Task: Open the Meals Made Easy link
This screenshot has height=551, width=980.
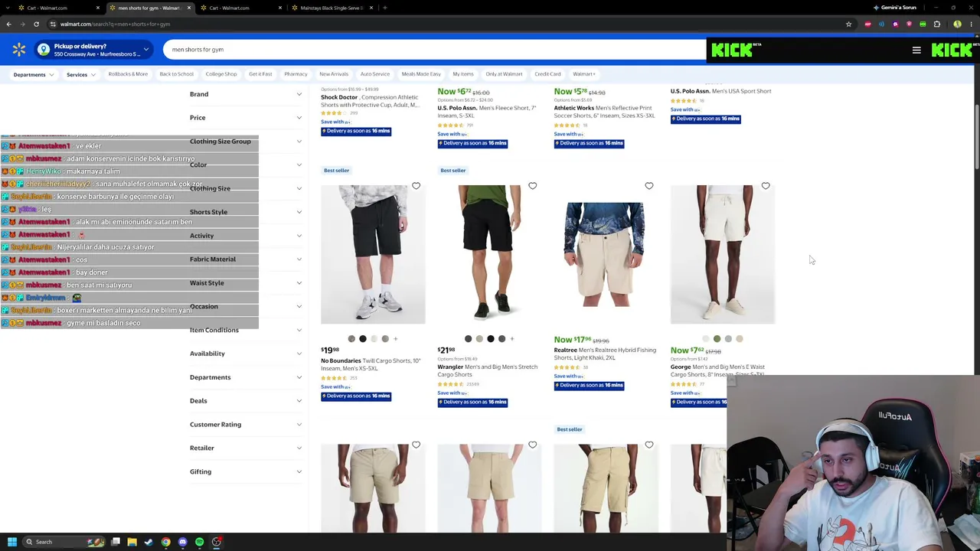Action: (x=421, y=74)
